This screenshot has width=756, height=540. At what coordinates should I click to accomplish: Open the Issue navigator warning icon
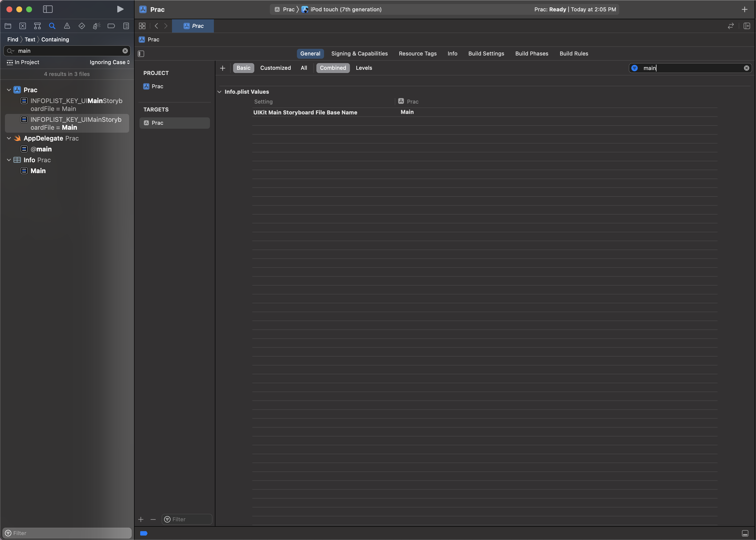67,26
